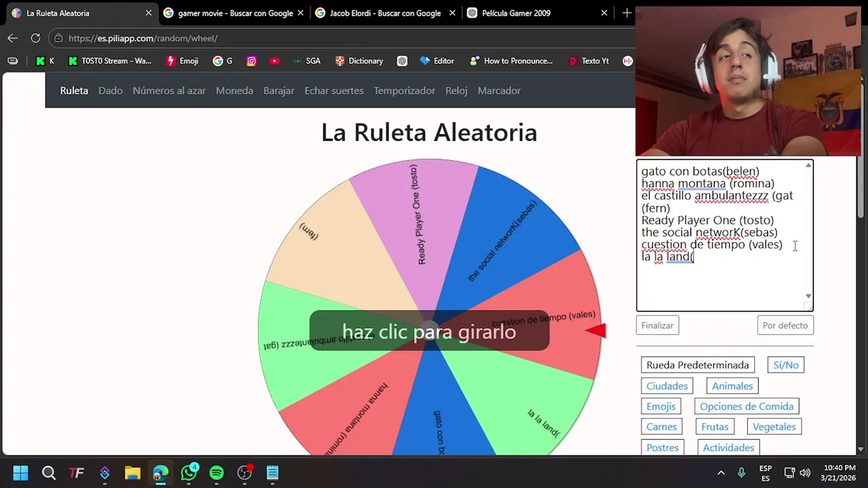868x488 pixels.
Task: Open Dado in site navigation
Action: click(111, 90)
